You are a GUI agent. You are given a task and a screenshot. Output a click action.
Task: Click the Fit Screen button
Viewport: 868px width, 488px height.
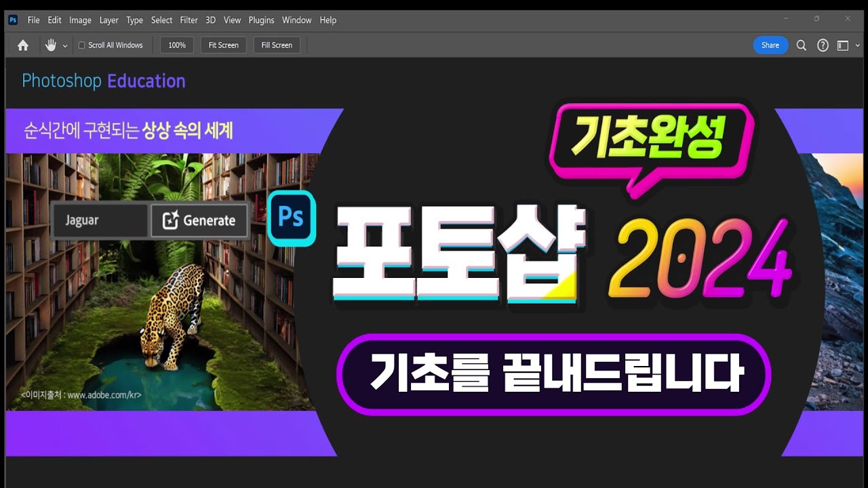[223, 45]
